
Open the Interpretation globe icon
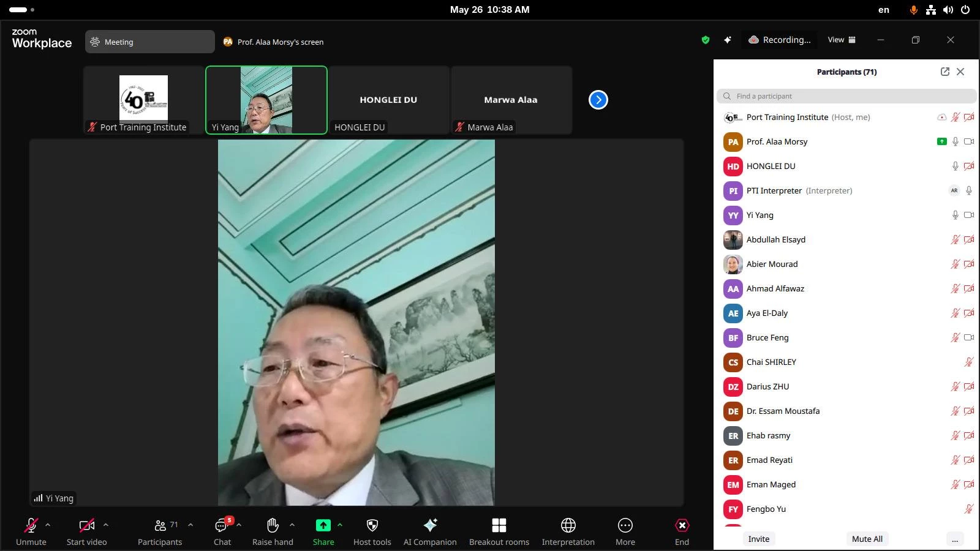[568, 525]
